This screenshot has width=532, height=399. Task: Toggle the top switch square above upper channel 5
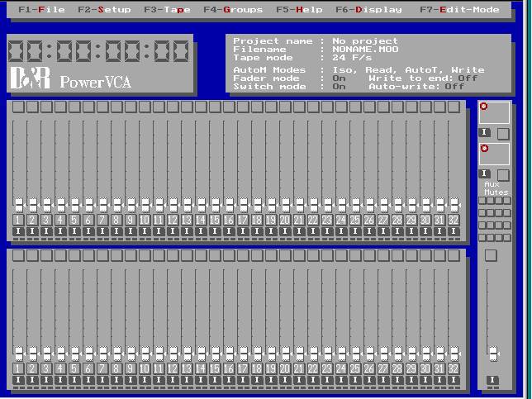click(x=74, y=107)
